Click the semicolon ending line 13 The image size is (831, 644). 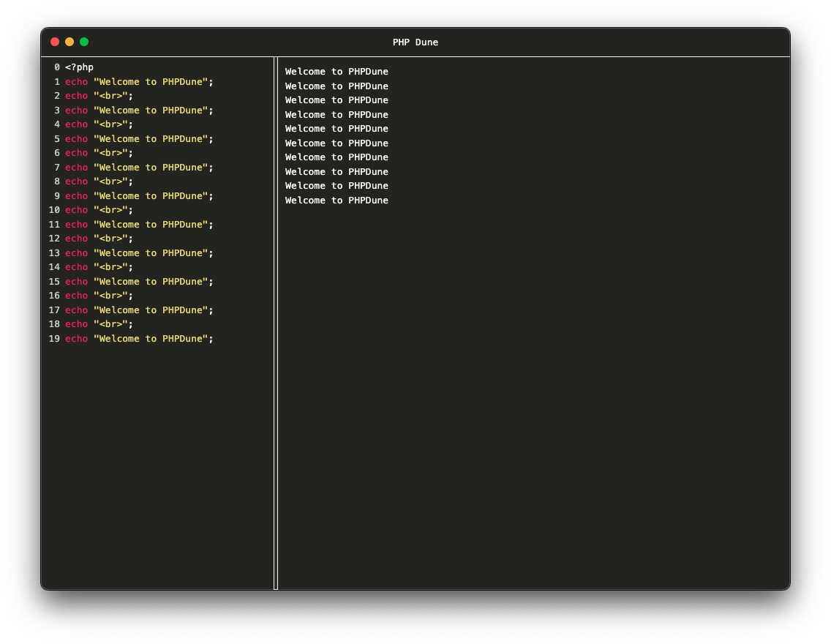pos(211,253)
